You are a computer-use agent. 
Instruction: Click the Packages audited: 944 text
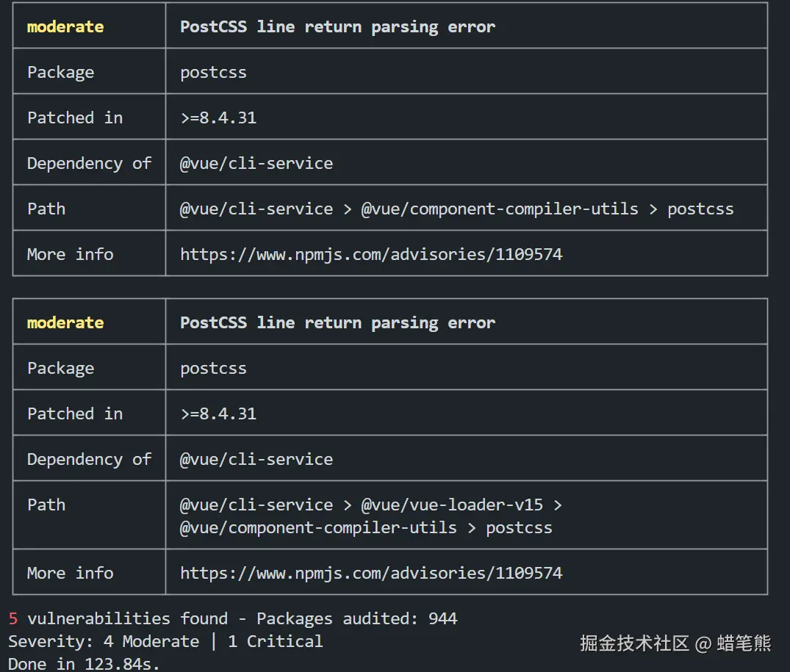(x=356, y=618)
